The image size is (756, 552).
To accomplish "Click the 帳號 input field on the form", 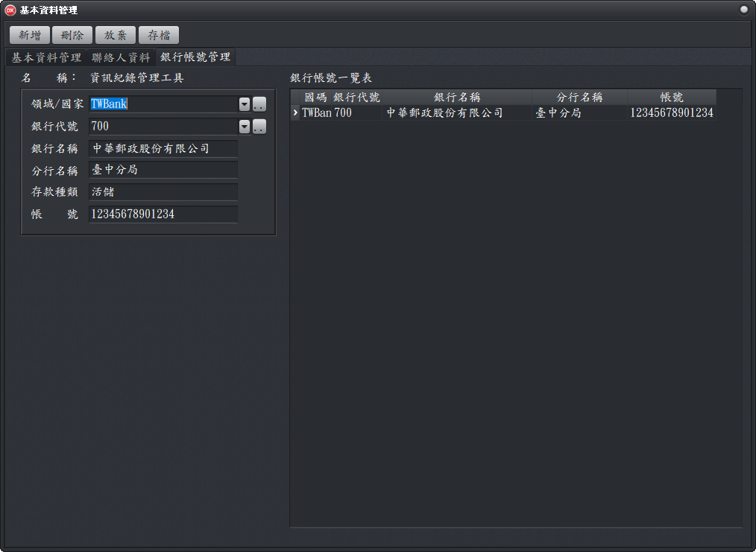I will click(163, 215).
